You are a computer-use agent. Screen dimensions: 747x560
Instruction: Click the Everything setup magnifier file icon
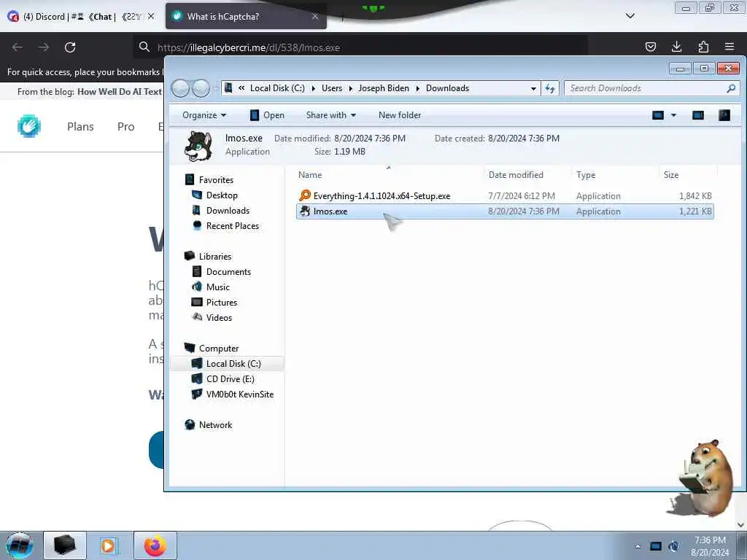[305, 195]
